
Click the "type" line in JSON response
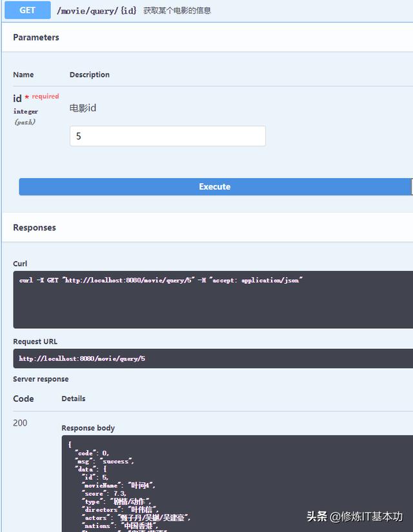116,502
